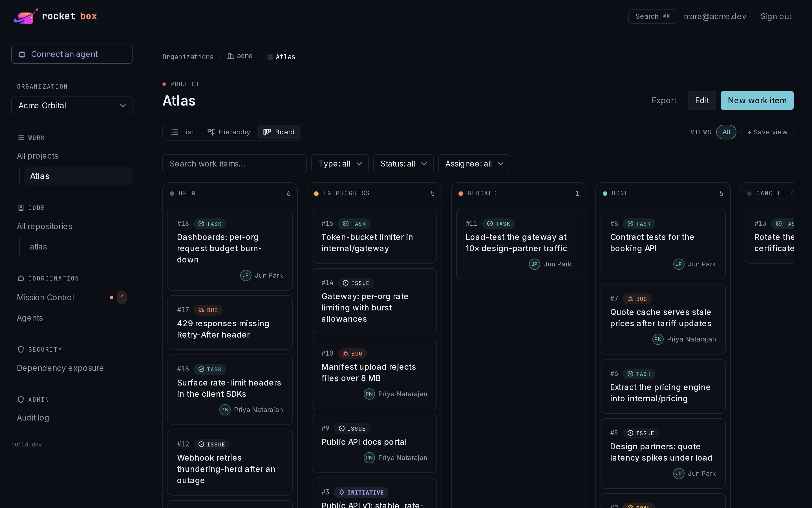Screen dimensions: 812x508
Task: Select the All saved view pill
Action: point(726,132)
